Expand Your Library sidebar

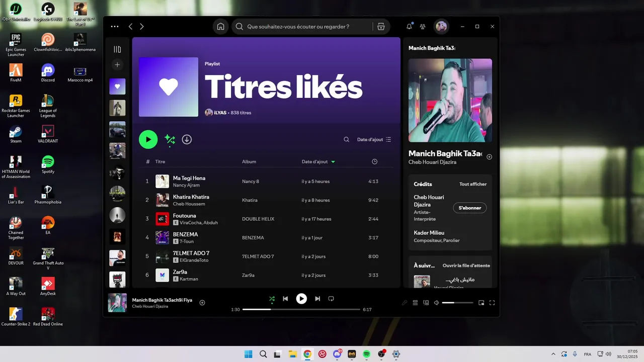tap(117, 49)
